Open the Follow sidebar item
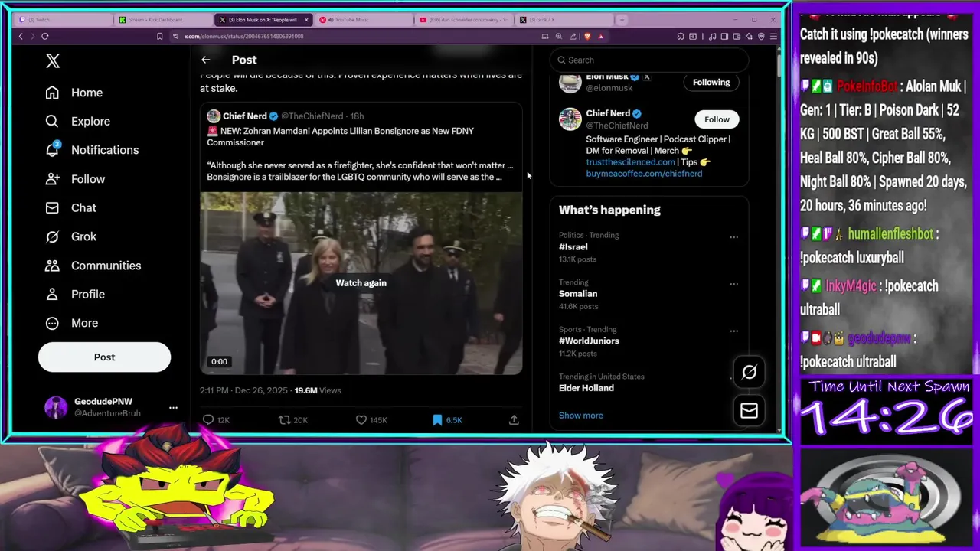The height and width of the screenshot is (551, 980). pos(75,179)
